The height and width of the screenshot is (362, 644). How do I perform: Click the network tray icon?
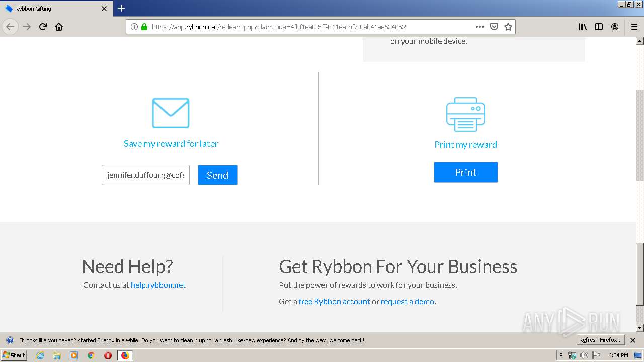(572, 355)
